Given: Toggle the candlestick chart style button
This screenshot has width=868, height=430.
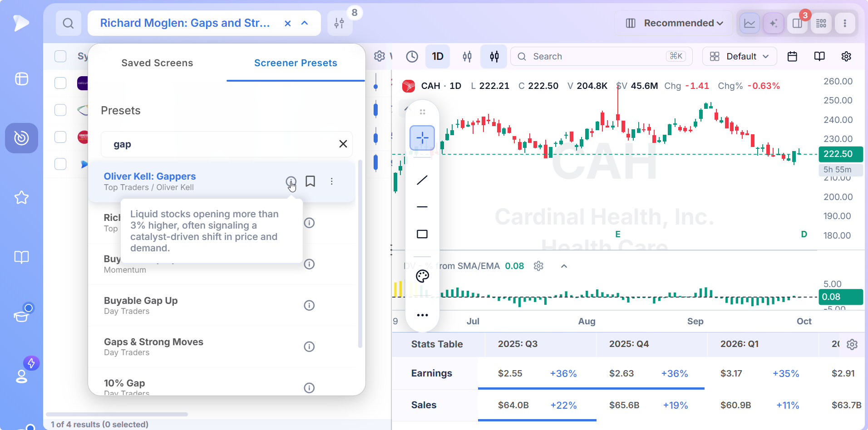Looking at the screenshot, I should (x=494, y=56).
